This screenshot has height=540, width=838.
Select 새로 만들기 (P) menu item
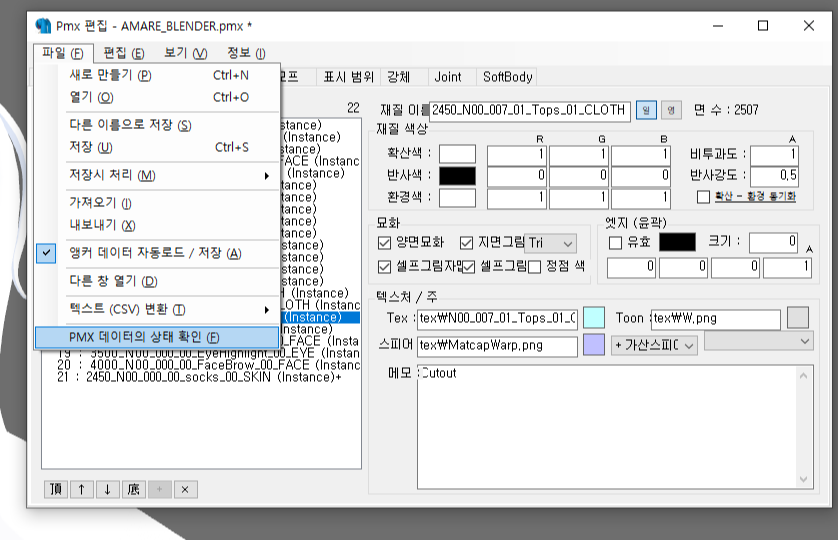[157, 75]
